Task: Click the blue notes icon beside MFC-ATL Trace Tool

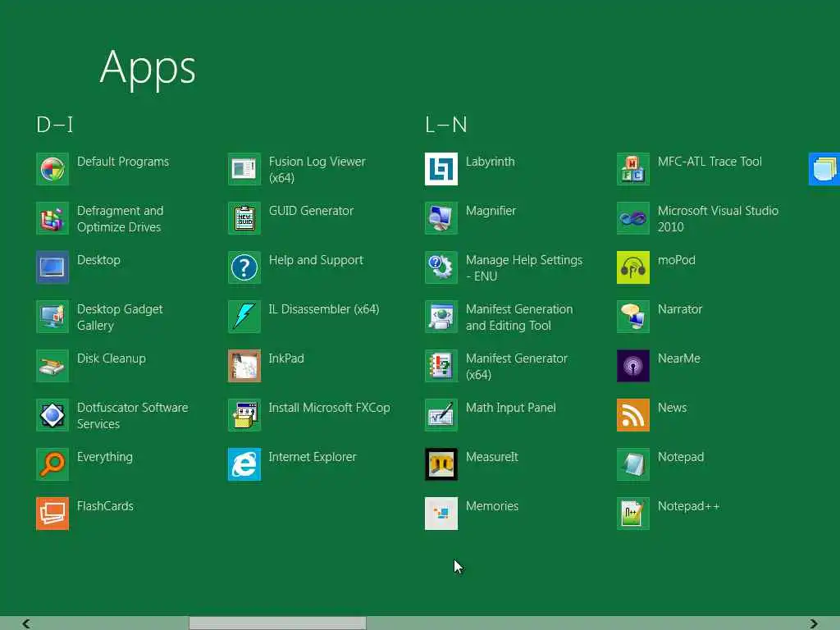Action: click(824, 169)
